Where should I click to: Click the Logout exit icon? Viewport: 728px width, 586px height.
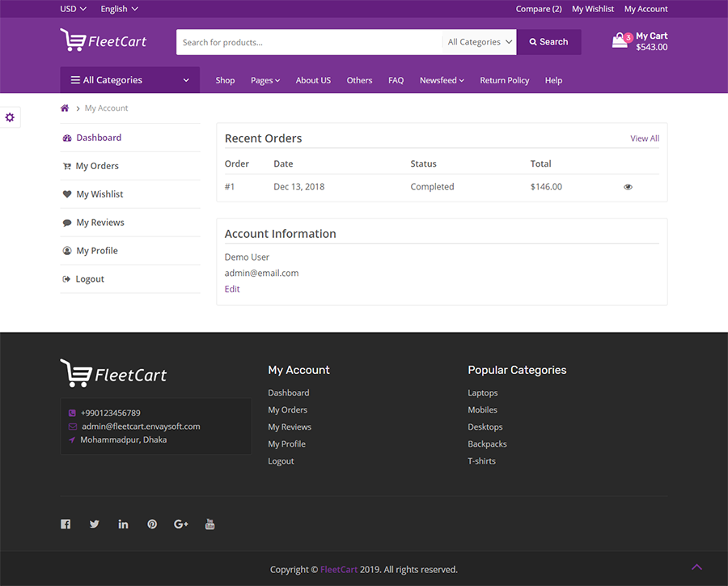point(67,278)
